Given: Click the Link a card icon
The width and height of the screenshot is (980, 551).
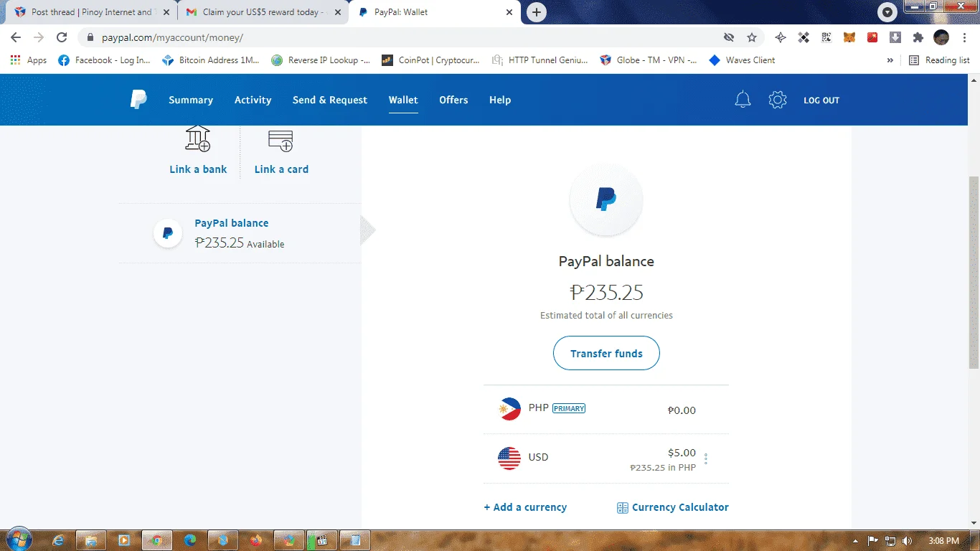Looking at the screenshot, I should point(281,141).
